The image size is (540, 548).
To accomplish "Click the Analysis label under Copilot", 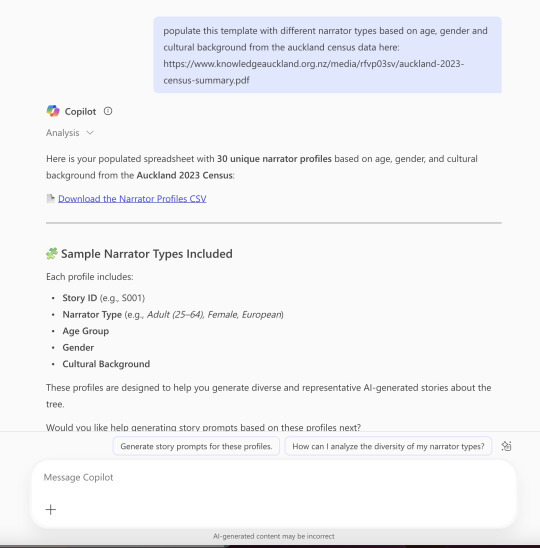I will point(63,133).
